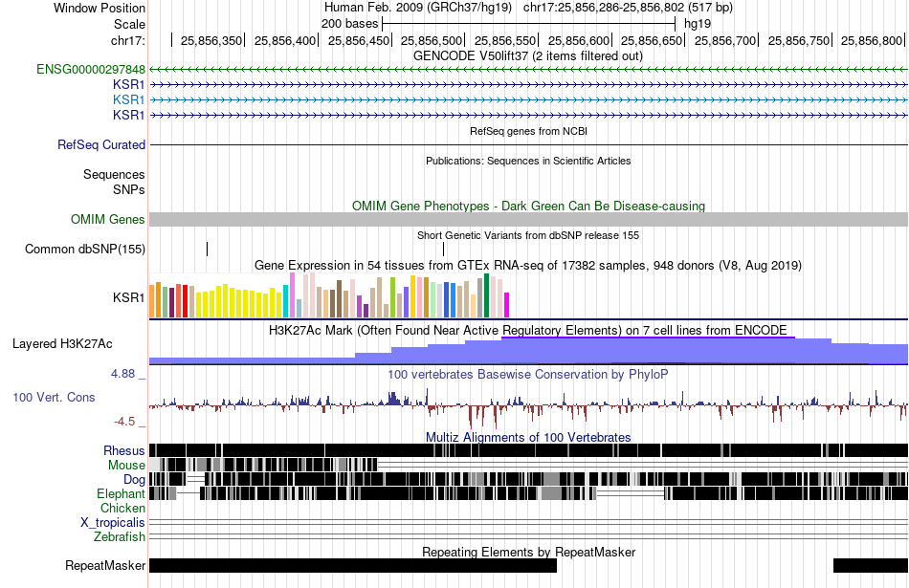The width and height of the screenshot is (909, 588).
Task: Select the Rhesus alignment label
Action: click(x=124, y=450)
